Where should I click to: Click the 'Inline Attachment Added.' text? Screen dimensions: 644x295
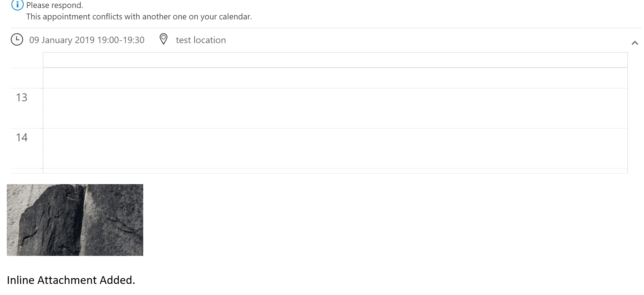(x=71, y=280)
